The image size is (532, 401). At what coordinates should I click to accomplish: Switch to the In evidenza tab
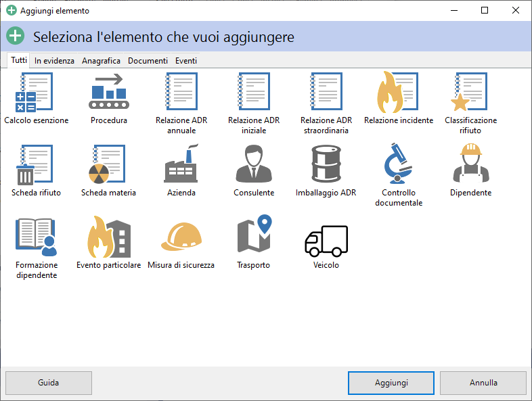(54, 61)
